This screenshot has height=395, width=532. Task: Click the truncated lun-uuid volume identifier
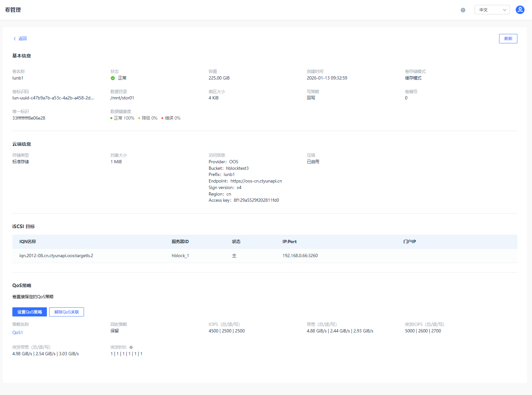(53, 98)
